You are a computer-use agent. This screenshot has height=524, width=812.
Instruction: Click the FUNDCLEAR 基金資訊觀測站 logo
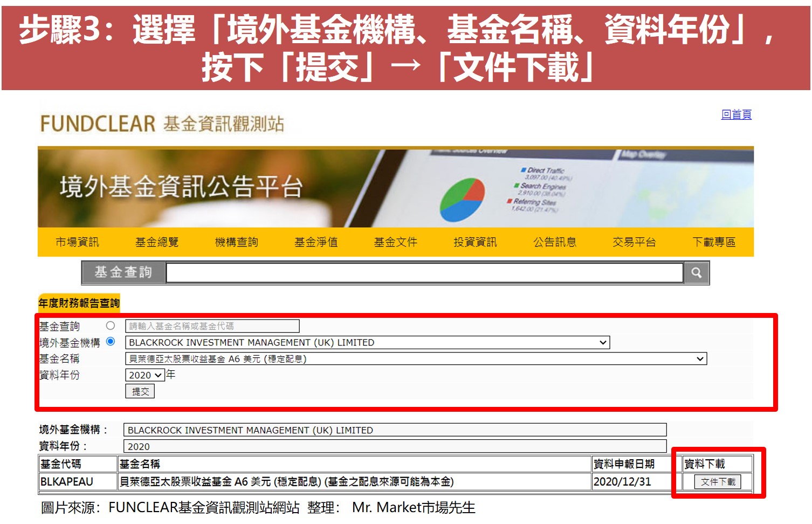(162, 124)
